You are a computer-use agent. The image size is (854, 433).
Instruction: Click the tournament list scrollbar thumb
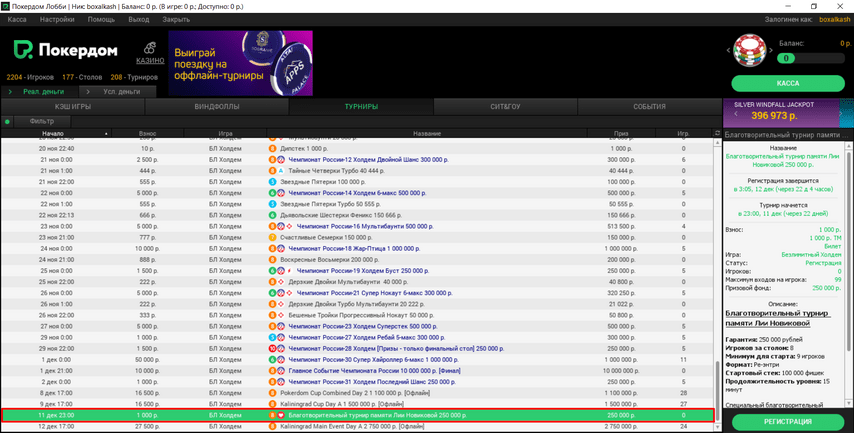[x=717, y=389]
